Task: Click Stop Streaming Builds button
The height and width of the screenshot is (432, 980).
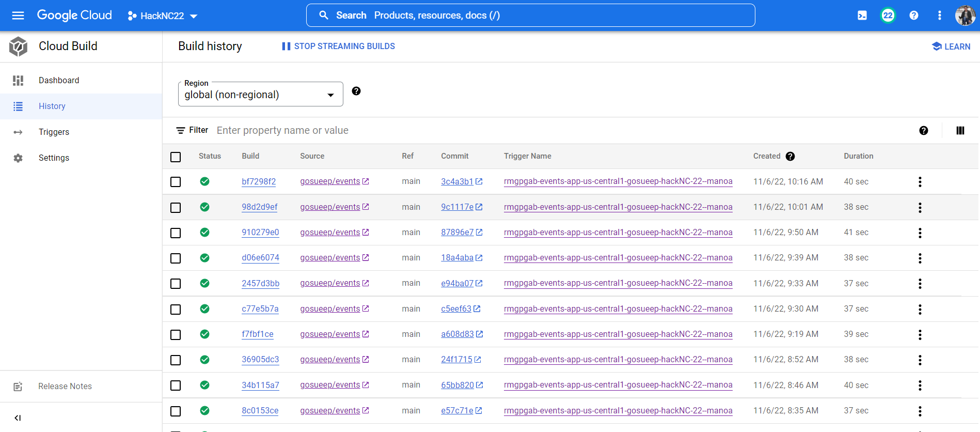Action: 338,47
